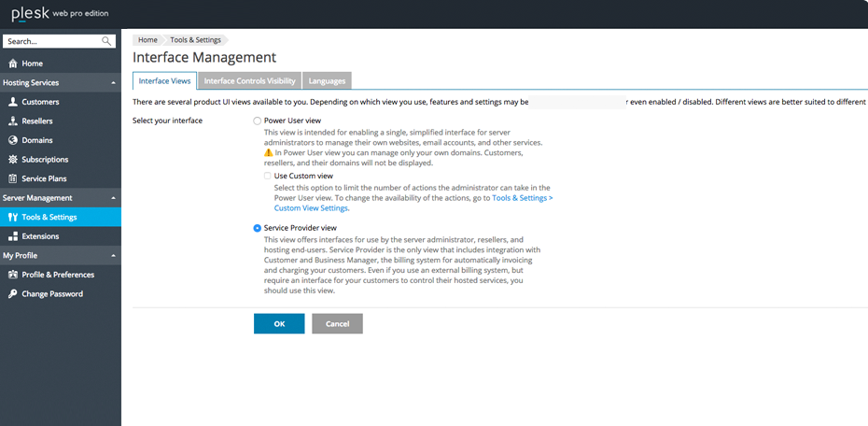Click the Service Plans icon

[x=12, y=178]
